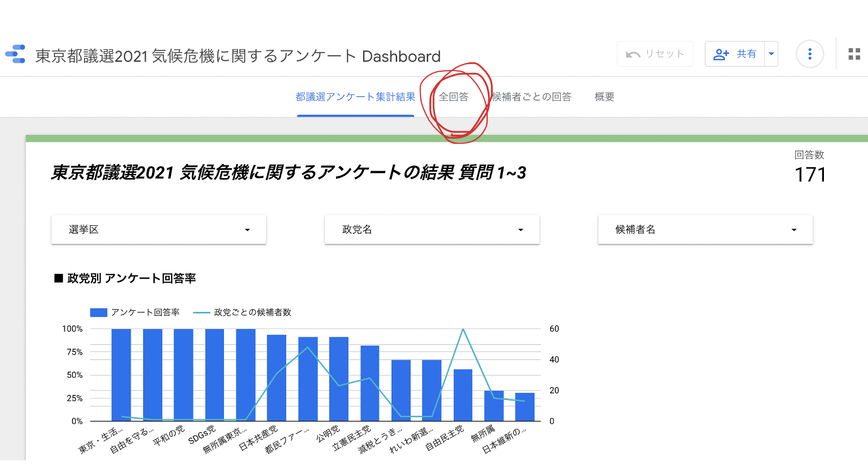Image resolution: width=868 pixels, height=466 pixels.
Task: Click the れいわ新選… axis label
Action: [412, 440]
